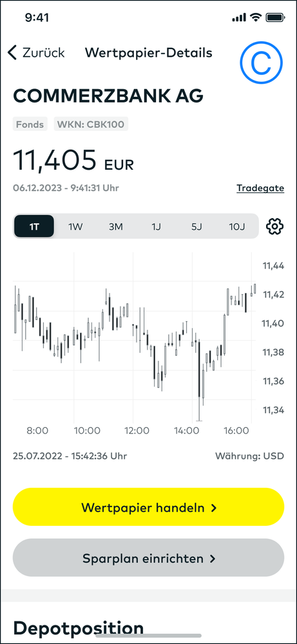Image resolution: width=297 pixels, height=644 pixels.
Task: Tap the Wi-Fi icon in status bar
Action: (x=256, y=17)
